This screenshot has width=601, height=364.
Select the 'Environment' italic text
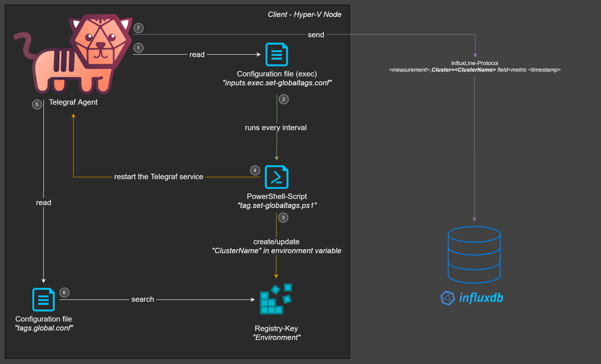tap(277, 337)
